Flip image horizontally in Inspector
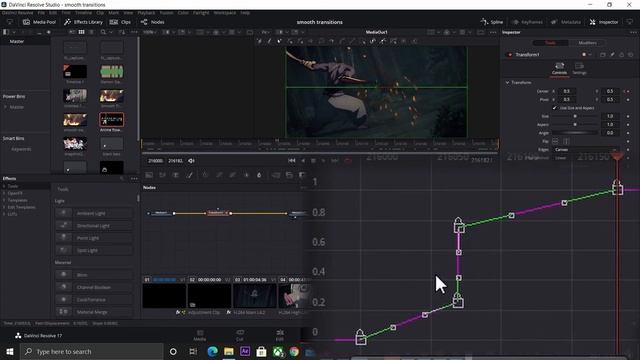Image resolution: width=640 pixels, height=360 pixels. 555,141
